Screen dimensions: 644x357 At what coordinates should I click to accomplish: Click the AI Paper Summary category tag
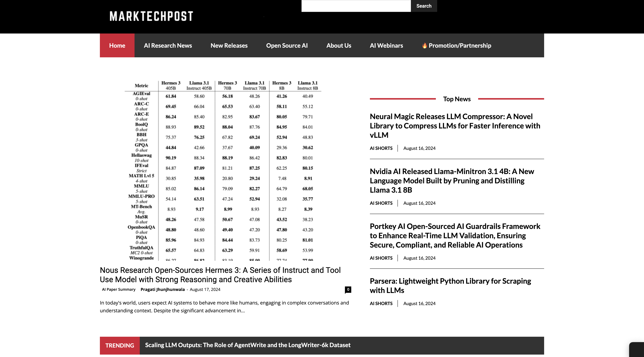coord(119,289)
